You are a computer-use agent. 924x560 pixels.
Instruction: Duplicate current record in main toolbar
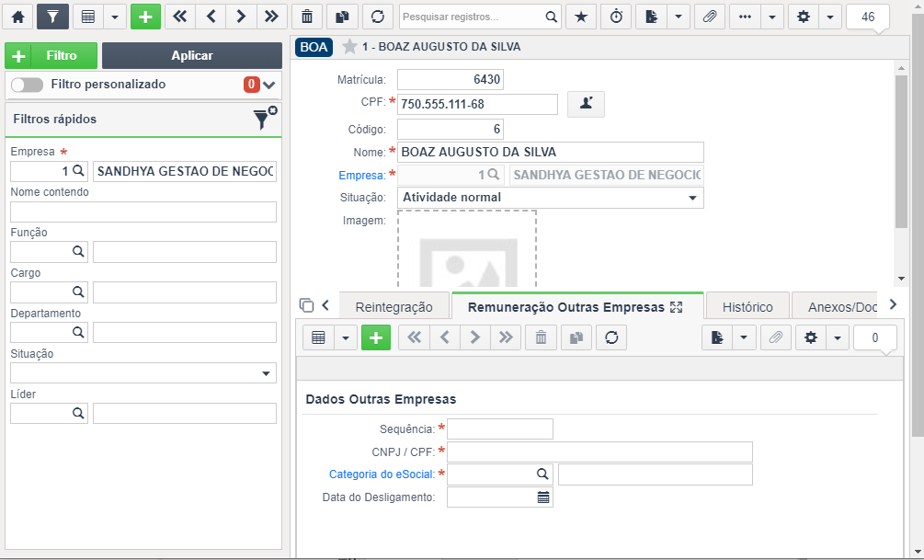tap(342, 17)
